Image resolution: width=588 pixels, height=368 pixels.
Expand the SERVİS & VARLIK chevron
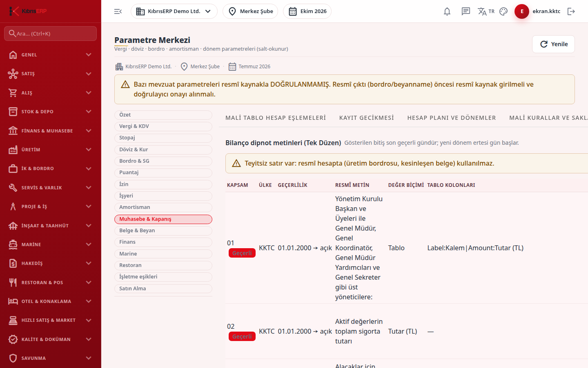(x=89, y=188)
